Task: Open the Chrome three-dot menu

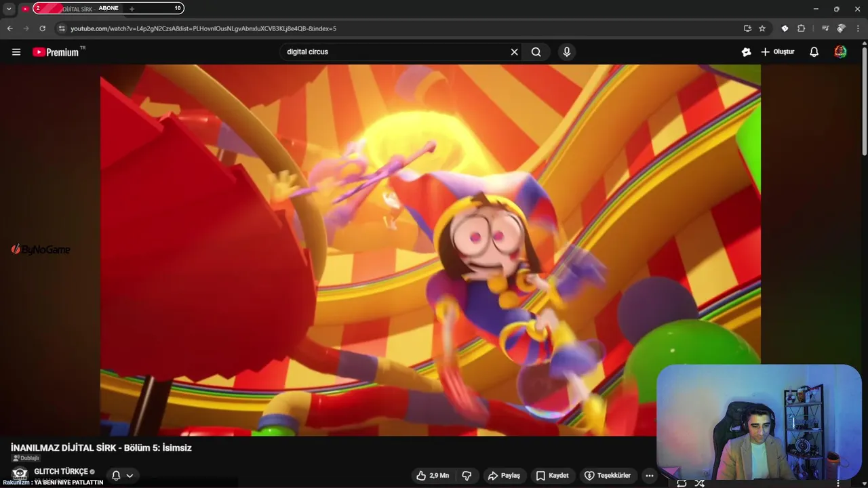Action: [x=858, y=28]
